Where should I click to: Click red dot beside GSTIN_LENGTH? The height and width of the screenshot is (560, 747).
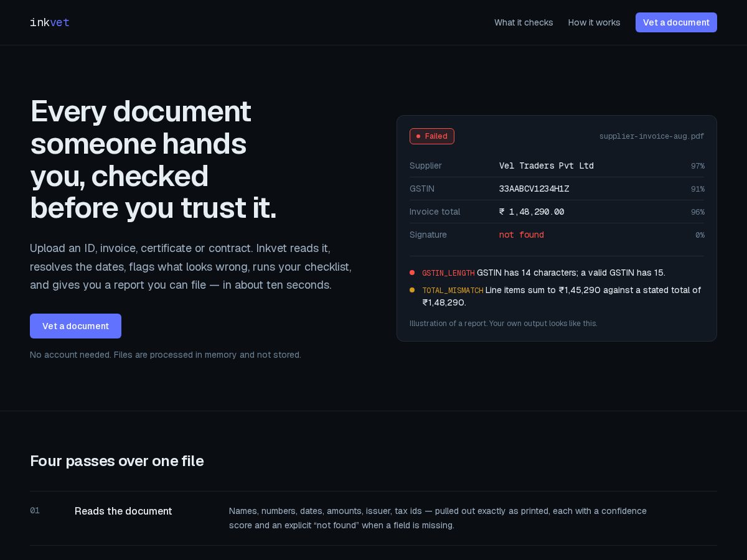[x=412, y=273]
